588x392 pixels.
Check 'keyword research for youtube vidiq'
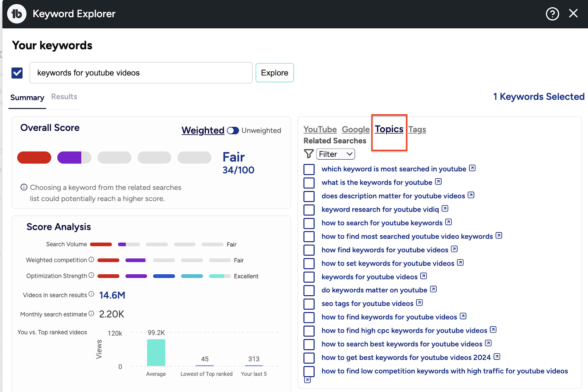pos(309,210)
